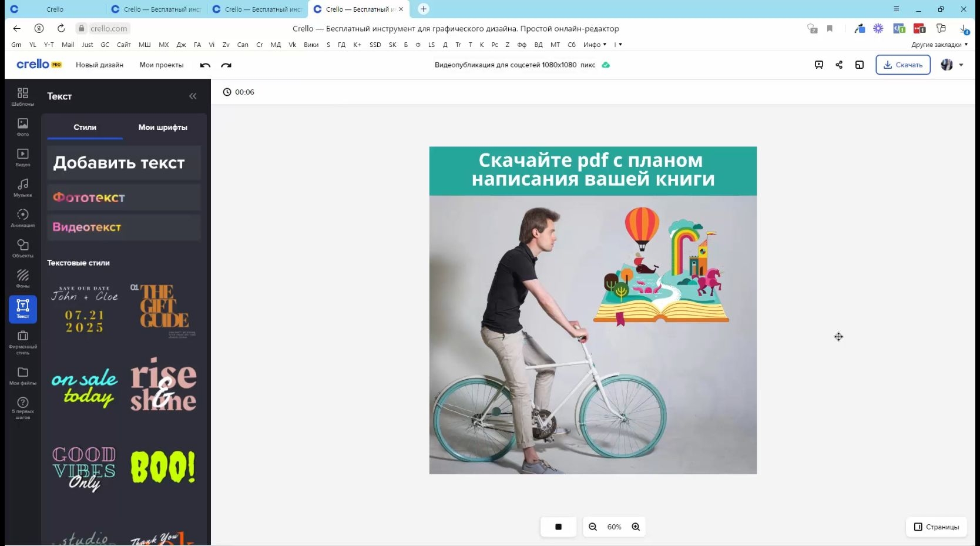Select the canvas headline 'Скачайте pdf с планом'
The height and width of the screenshot is (546, 980).
590,160
